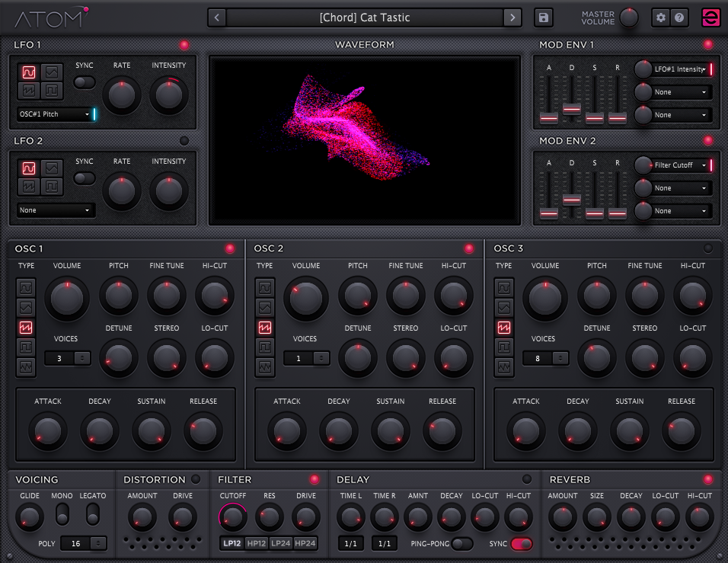The image size is (728, 563).
Task: Go to the next preset with right arrow
Action: [512, 18]
